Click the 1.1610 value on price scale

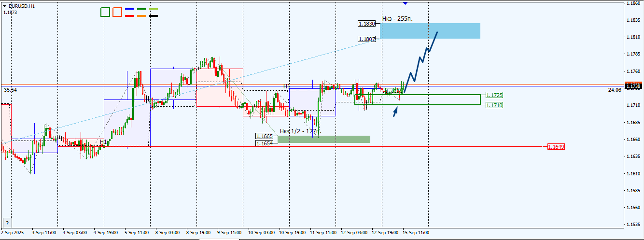coord(633,173)
